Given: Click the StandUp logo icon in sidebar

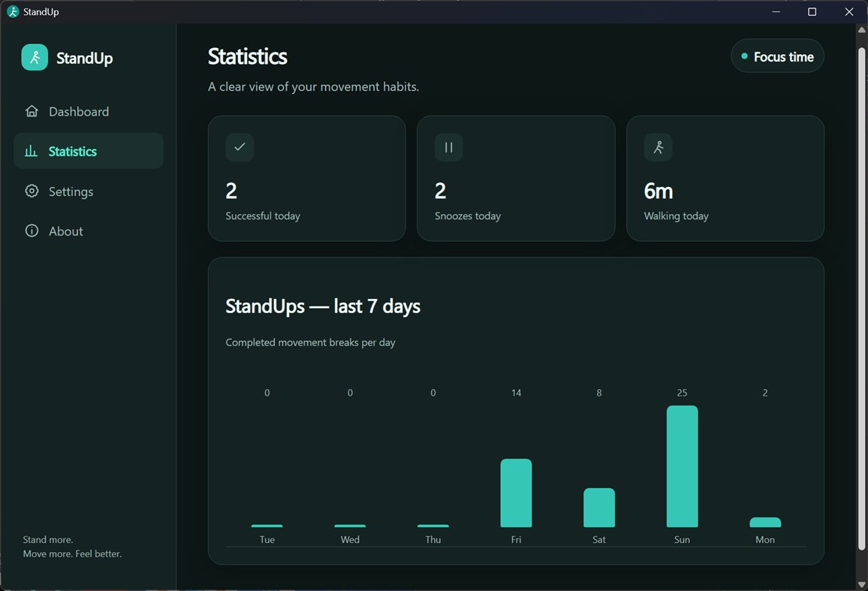Looking at the screenshot, I should [x=35, y=58].
